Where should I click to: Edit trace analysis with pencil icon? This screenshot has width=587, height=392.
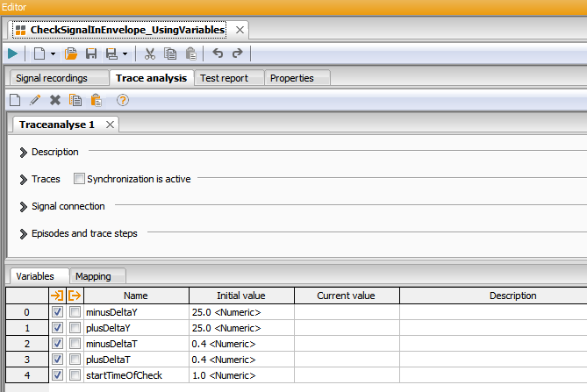(35, 100)
